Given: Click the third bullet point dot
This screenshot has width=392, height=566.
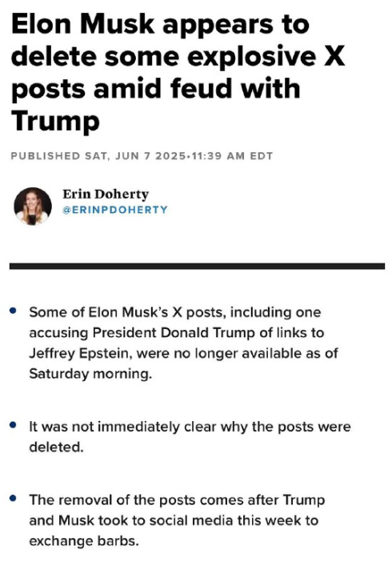Looking at the screenshot, I should (14, 499).
